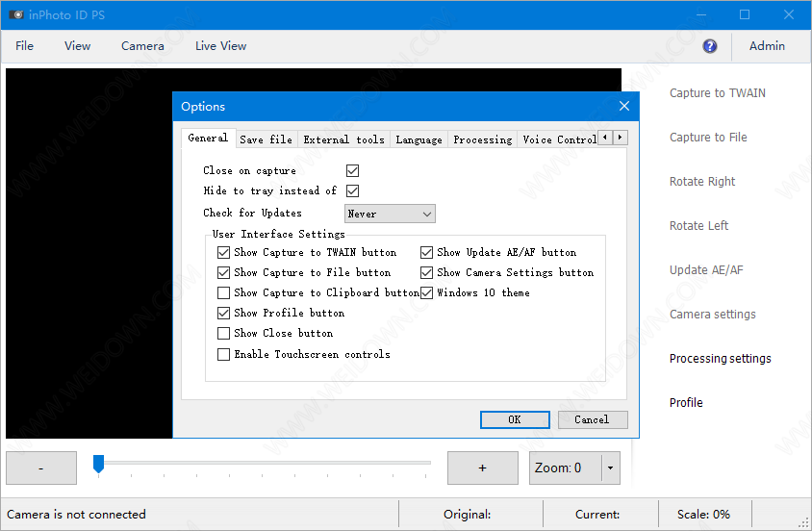Viewport: 812px width, 531px height.
Task: Click the inPhoto ID PS camera title icon
Action: (x=16, y=14)
